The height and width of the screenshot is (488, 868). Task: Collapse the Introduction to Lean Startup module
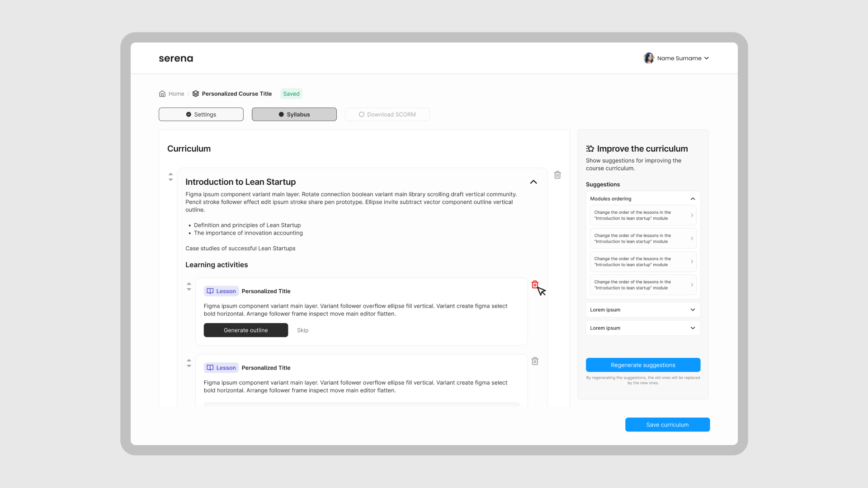533,182
